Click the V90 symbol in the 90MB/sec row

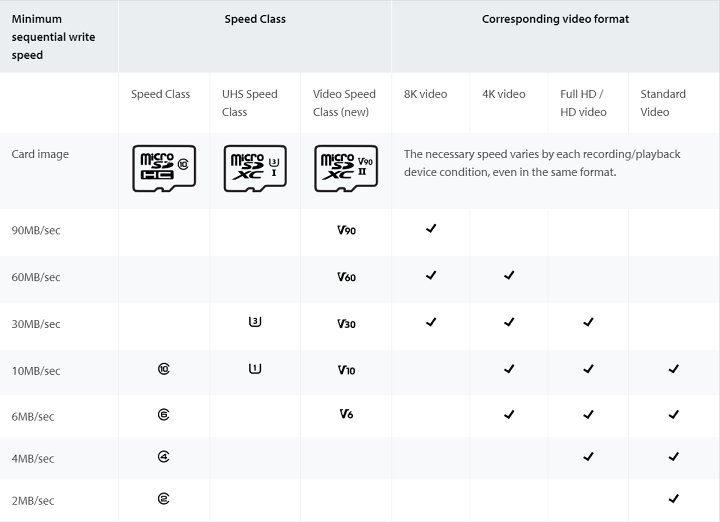point(347,230)
